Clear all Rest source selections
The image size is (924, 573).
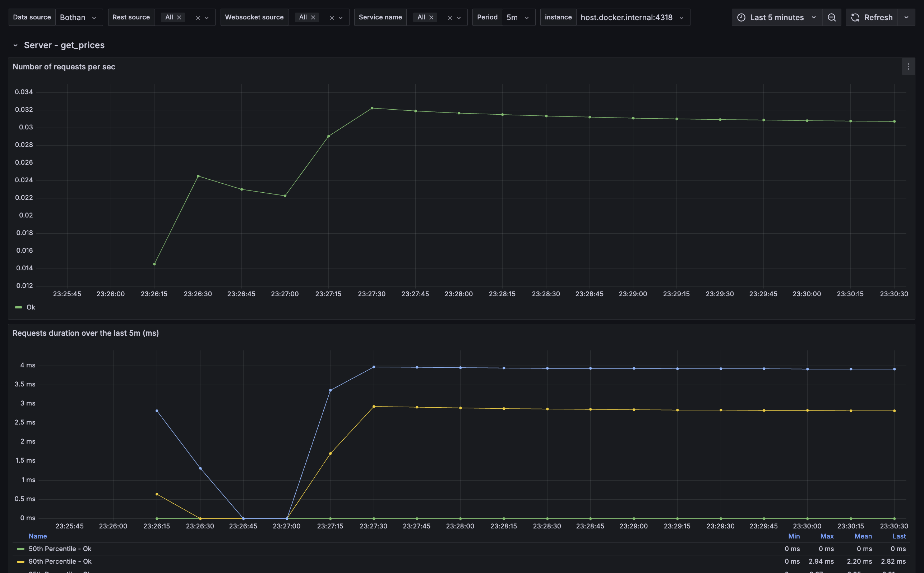tap(198, 18)
